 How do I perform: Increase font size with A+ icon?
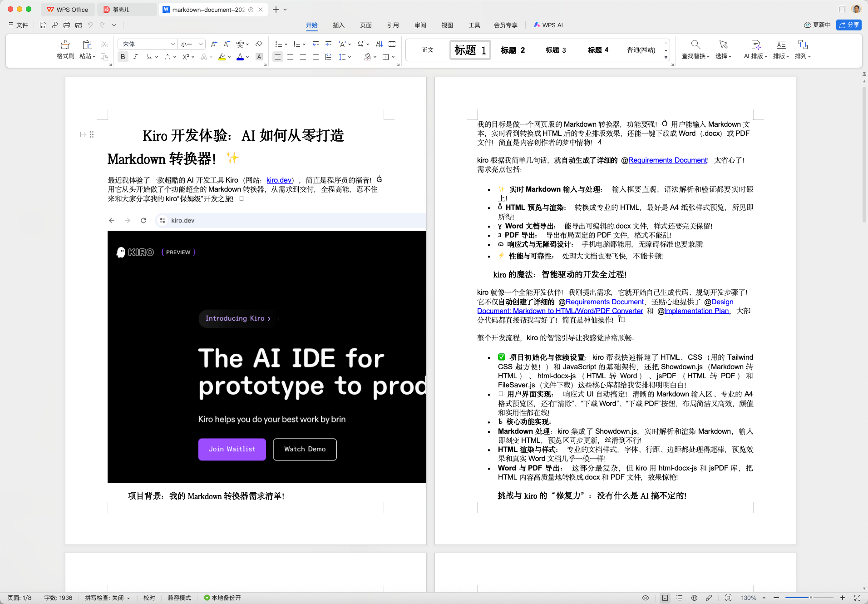[214, 44]
